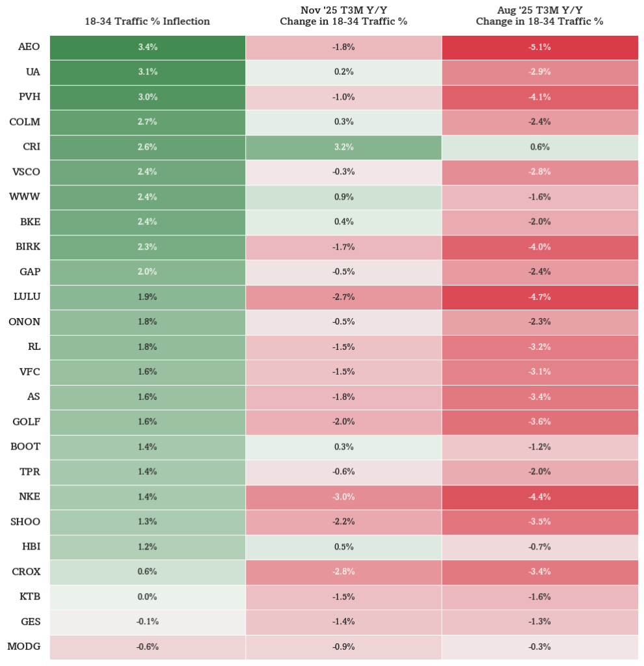Click the PVH Aug '25 cell -4.1%
The width and height of the screenshot is (644, 666).
coord(540,97)
